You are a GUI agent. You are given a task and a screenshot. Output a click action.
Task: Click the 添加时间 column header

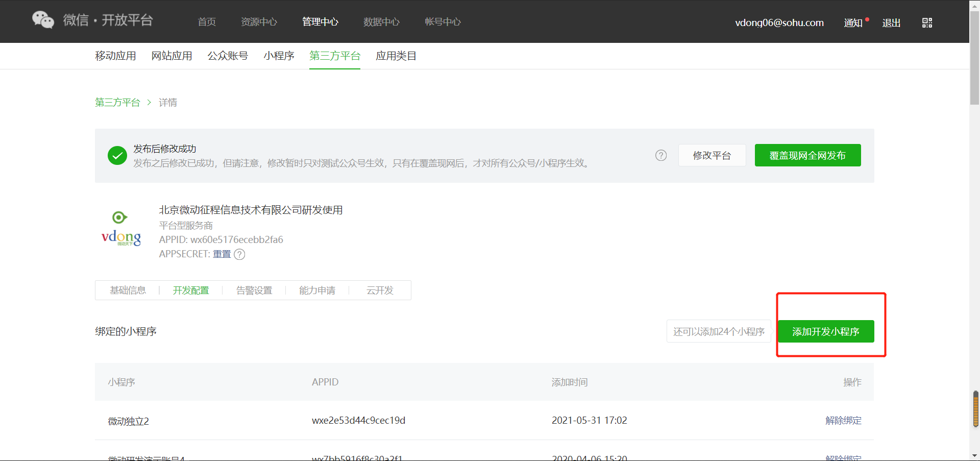(570, 382)
